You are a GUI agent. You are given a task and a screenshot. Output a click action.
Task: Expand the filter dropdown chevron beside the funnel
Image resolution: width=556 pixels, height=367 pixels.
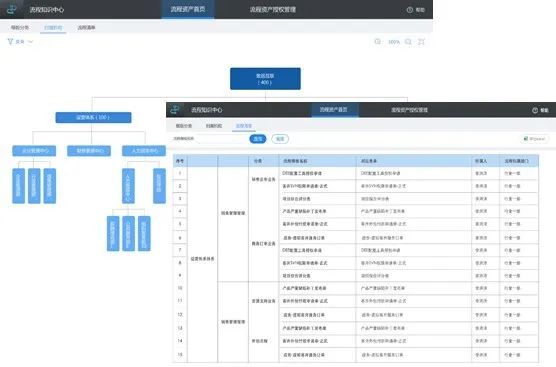pyautogui.click(x=30, y=41)
